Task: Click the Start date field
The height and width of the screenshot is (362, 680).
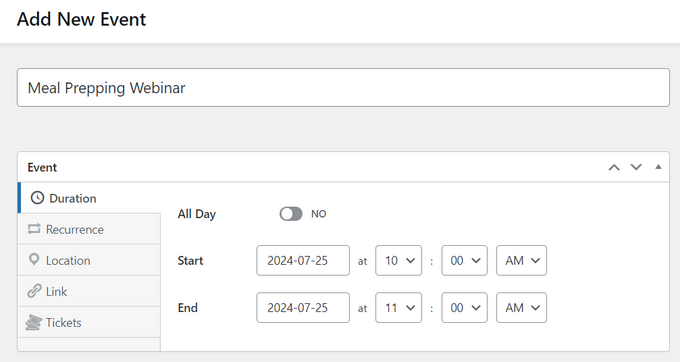Action: (303, 261)
